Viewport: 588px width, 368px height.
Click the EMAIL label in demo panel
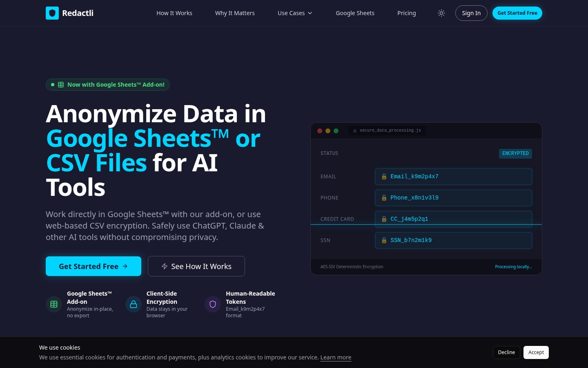pos(328,177)
